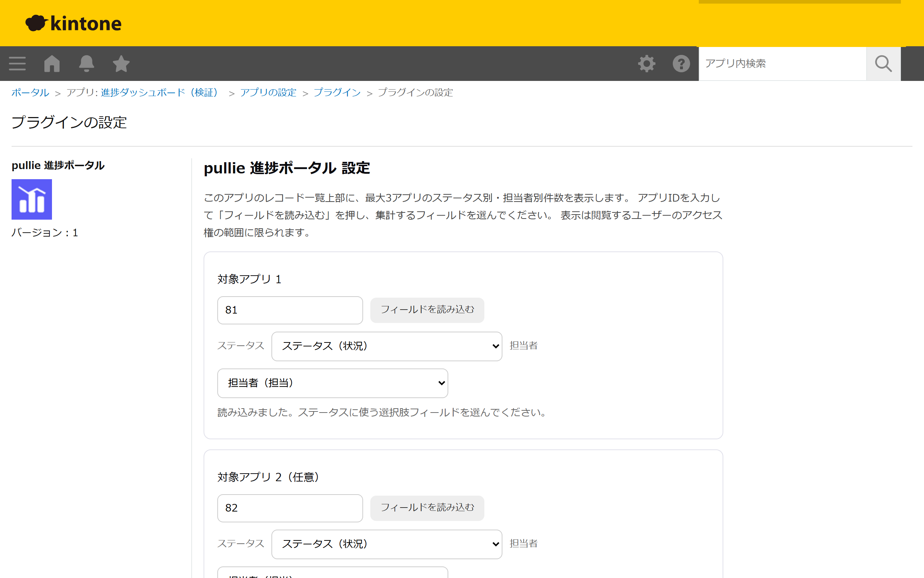Click the pullie 進捗ポータル 設定 heading

(287, 168)
